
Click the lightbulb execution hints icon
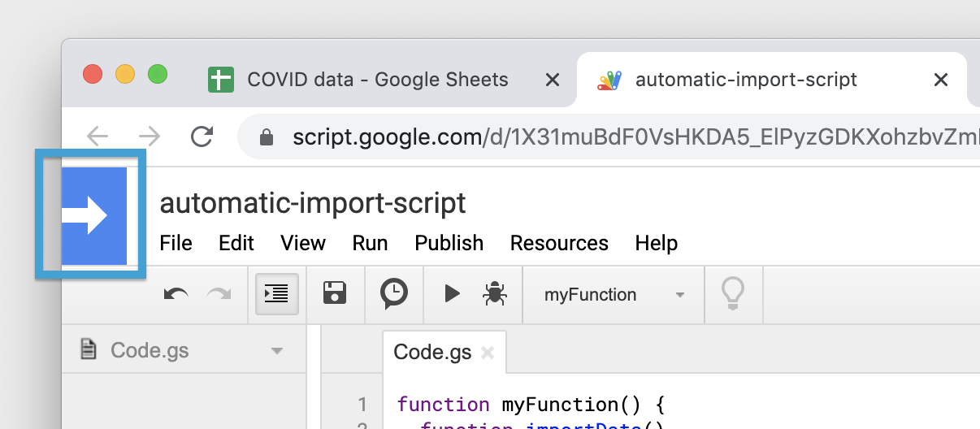[x=732, y=293]
